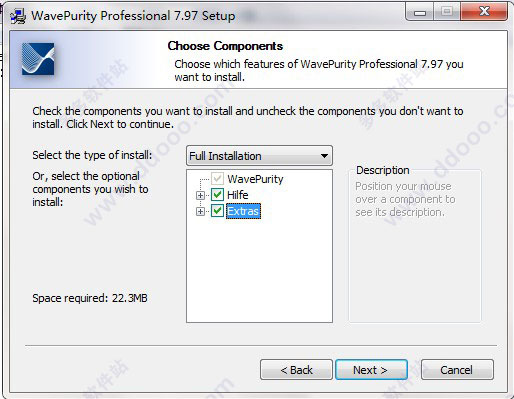Image resolution: width=514 pixels, height=399 pixels.
Task: Select the WavePurity tree item
Action: click(255, 179)
